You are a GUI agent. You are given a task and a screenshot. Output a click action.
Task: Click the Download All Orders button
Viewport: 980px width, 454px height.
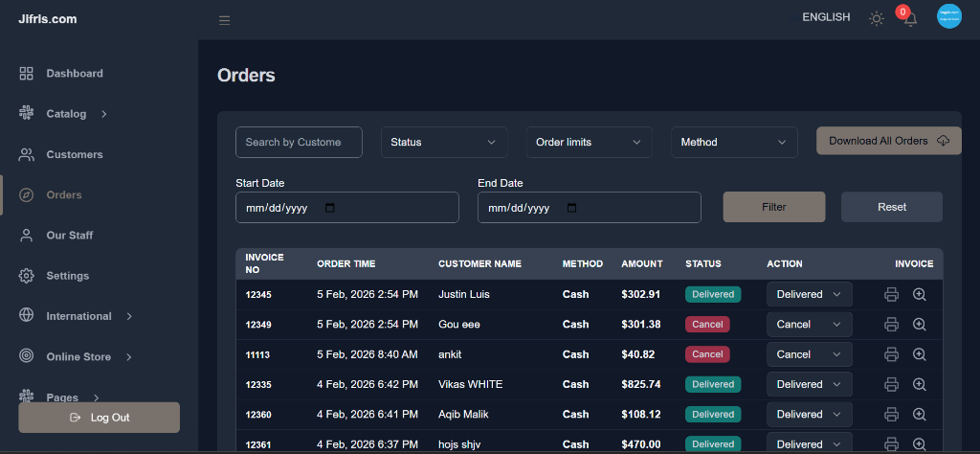click(x=888, y=141)
